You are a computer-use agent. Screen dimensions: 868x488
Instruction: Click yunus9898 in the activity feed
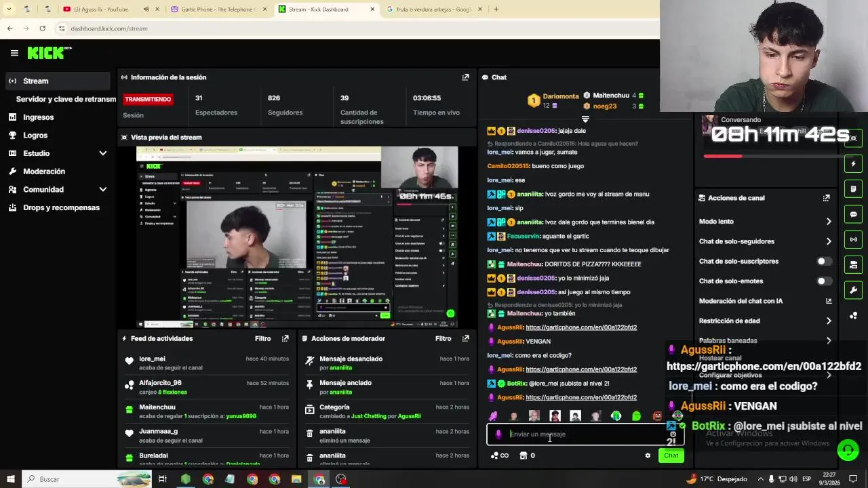(241, 416)
